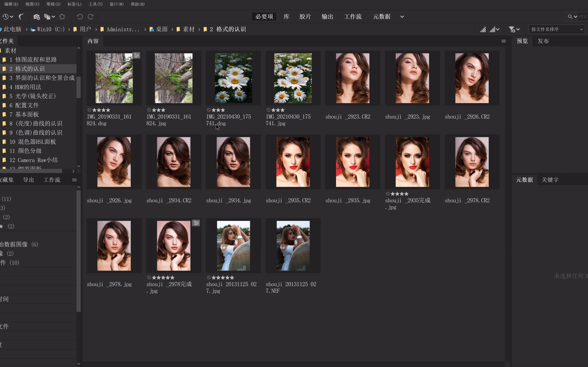
Task: Open the 视图(V) menu
Action: pyautogui.click(x=32, y=4)
